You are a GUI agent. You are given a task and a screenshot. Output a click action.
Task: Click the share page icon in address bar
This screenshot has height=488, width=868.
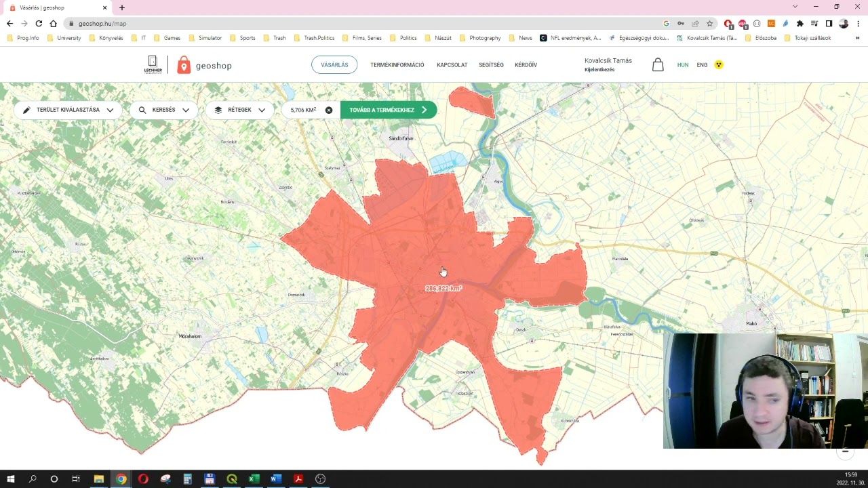pos(695,24)
